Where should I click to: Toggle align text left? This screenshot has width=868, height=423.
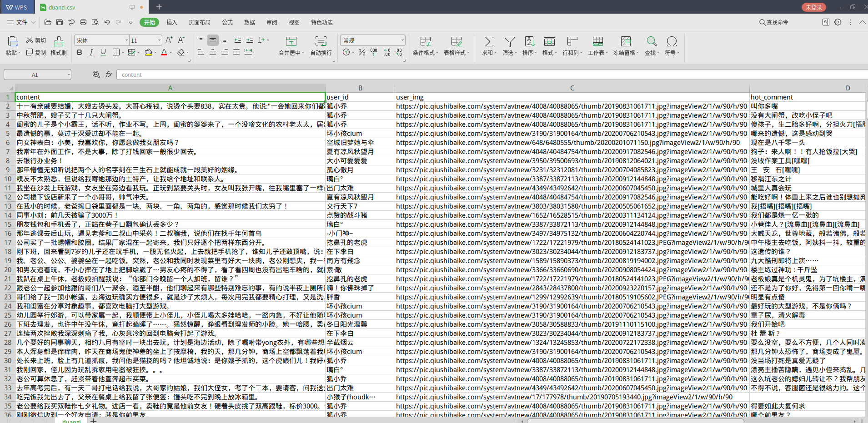click(x=201, y=53)
